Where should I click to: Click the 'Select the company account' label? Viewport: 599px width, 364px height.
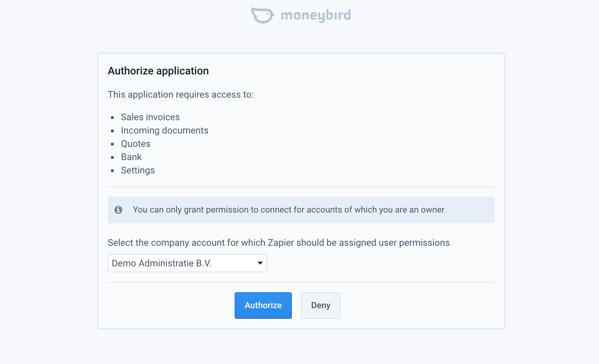point(279,243)
